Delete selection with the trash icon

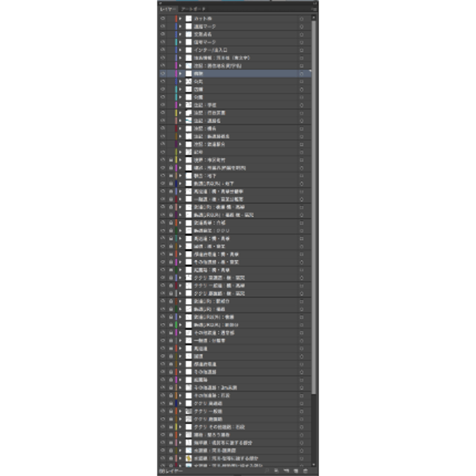[306, 471]
